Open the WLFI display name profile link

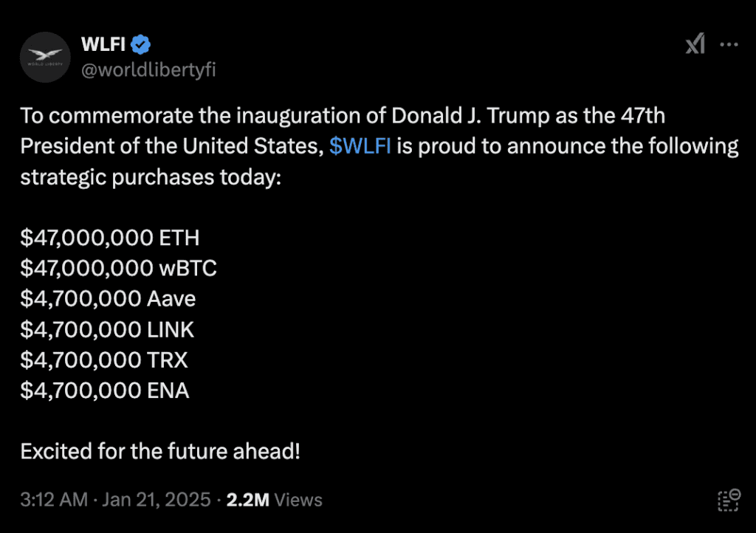(103, 44)
